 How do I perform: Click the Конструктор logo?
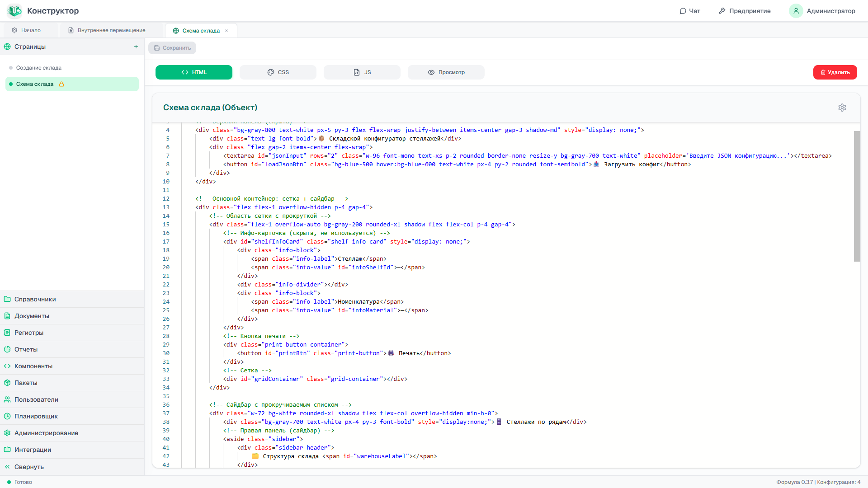pos(14,11)
